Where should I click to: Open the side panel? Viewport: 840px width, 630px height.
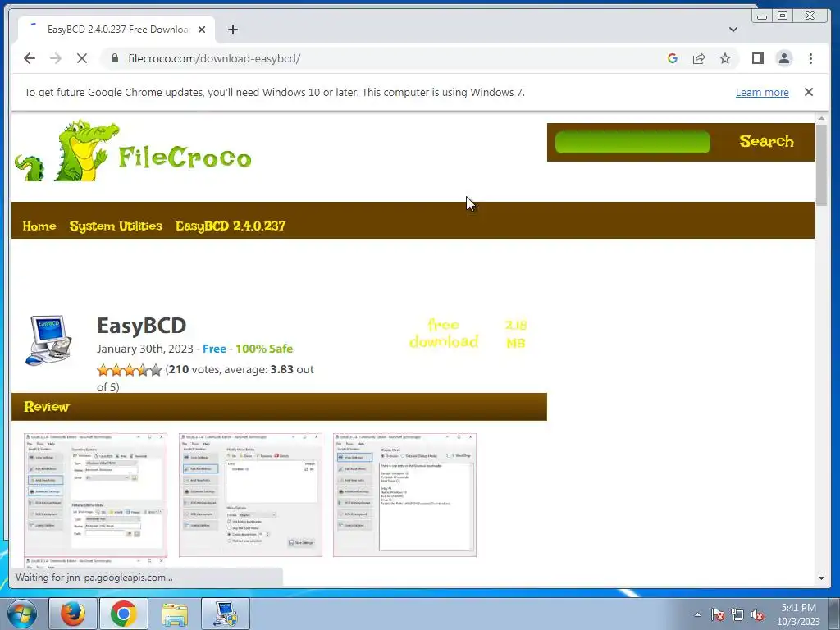(x=757, y=58)
